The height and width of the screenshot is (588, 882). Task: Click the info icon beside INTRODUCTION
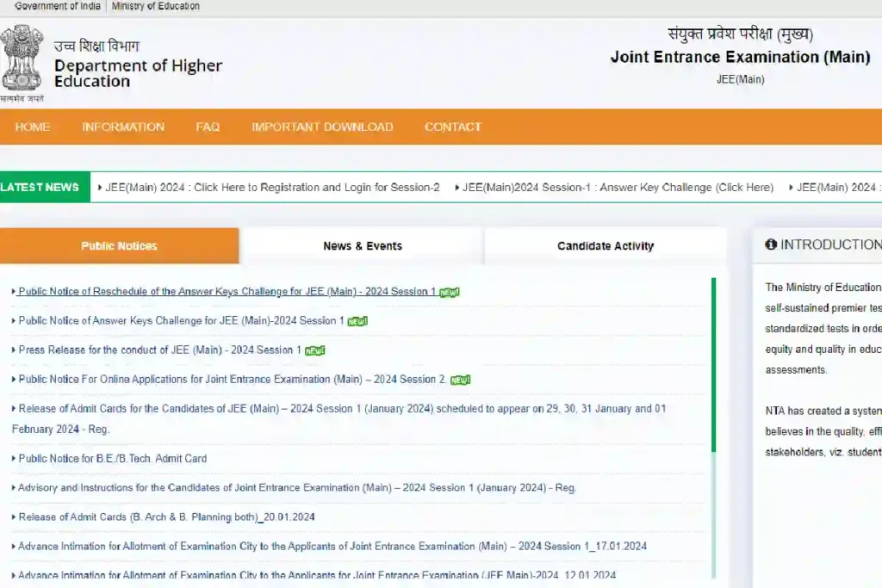click(771, 244)
